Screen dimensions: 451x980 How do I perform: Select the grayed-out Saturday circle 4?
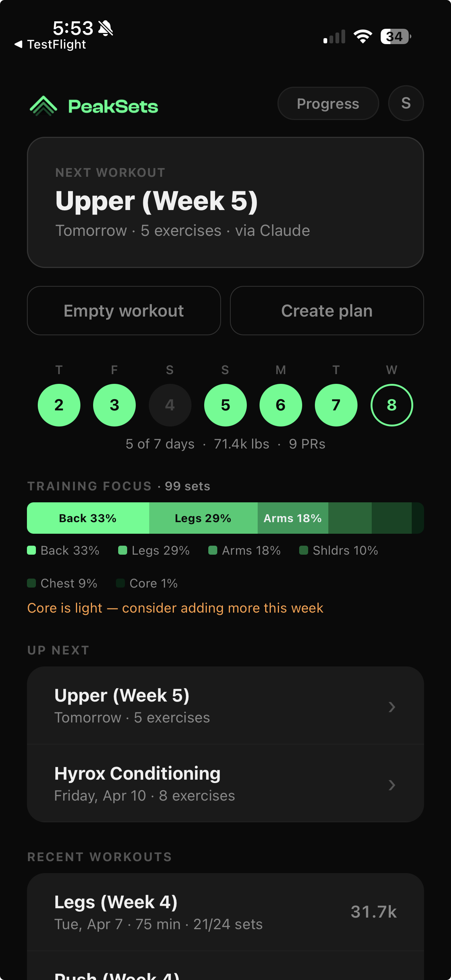tap(170, 405)
